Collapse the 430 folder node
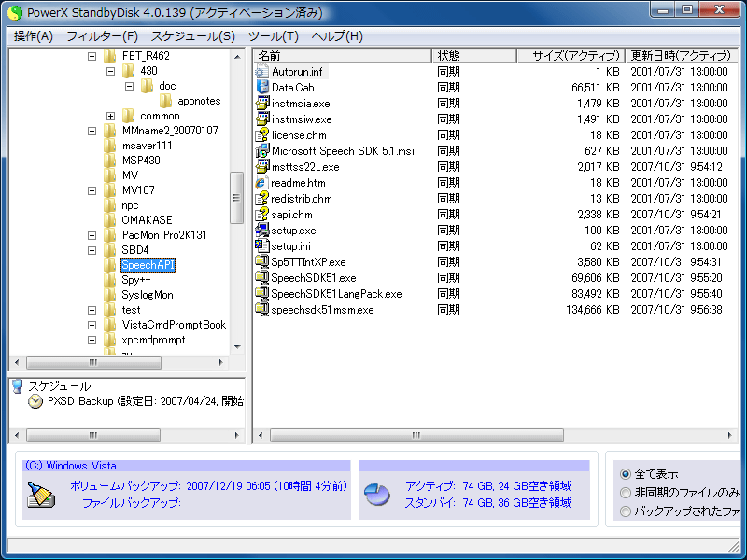This screenshot has width=747, height=560. click(110, 72)
